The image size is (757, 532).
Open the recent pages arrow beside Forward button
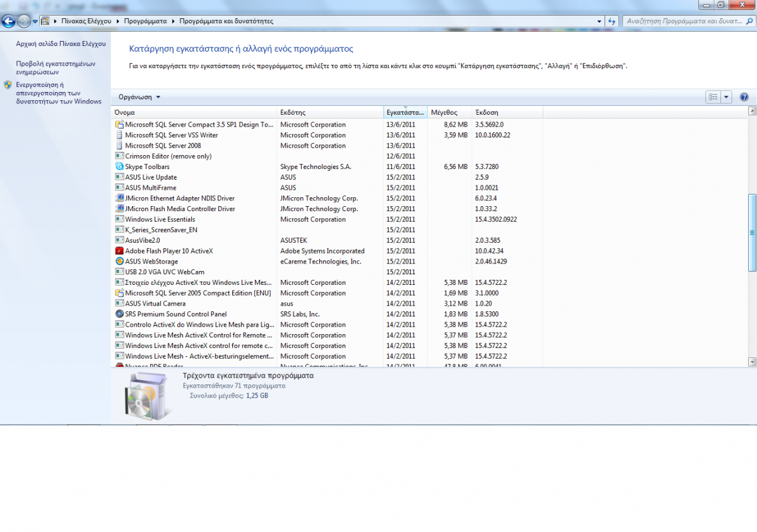(35, 21)
